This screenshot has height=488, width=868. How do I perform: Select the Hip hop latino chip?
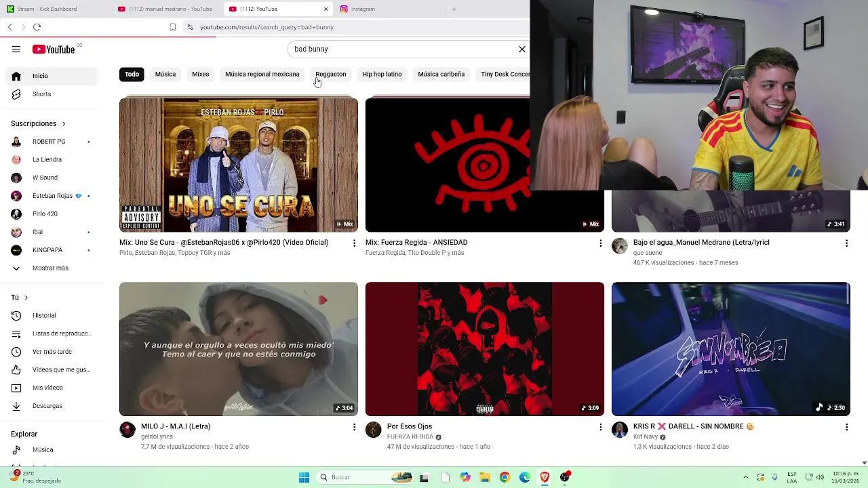(382, 74)
